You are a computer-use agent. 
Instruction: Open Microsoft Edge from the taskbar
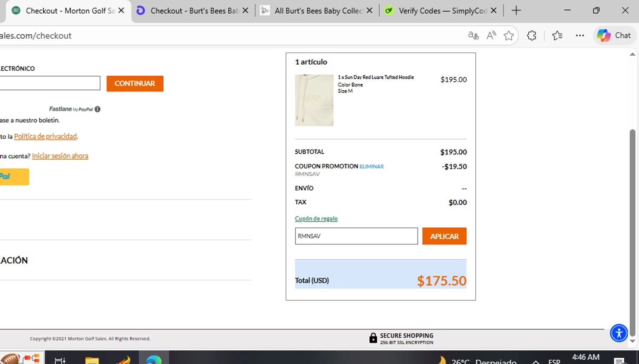(154, 360)
